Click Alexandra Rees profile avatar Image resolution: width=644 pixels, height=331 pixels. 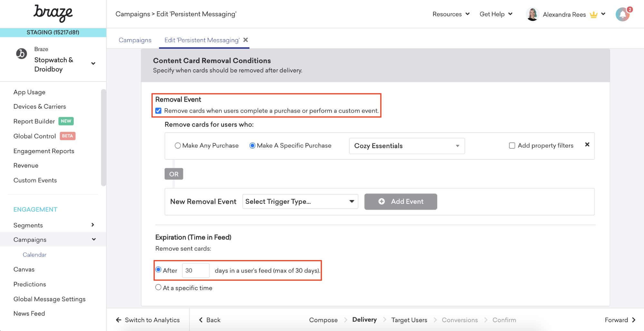click(533, 15)
